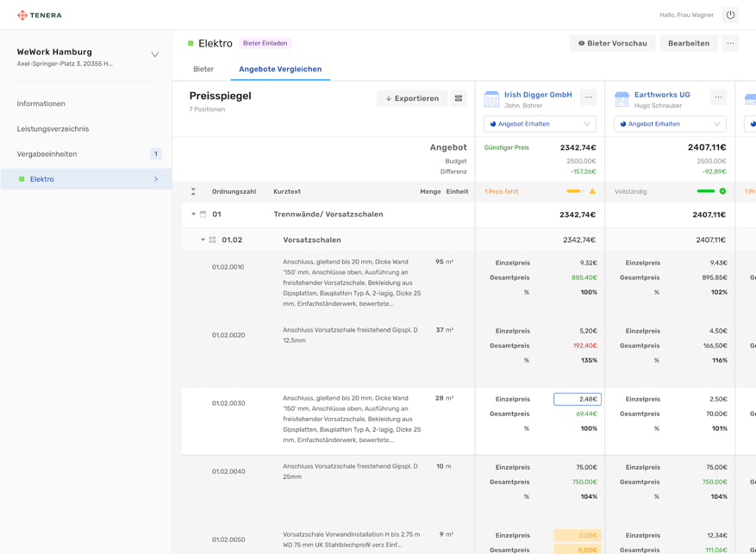
Task: Click the red 192,40€ Gesamtpreis value
Action: tap(584, 345)
